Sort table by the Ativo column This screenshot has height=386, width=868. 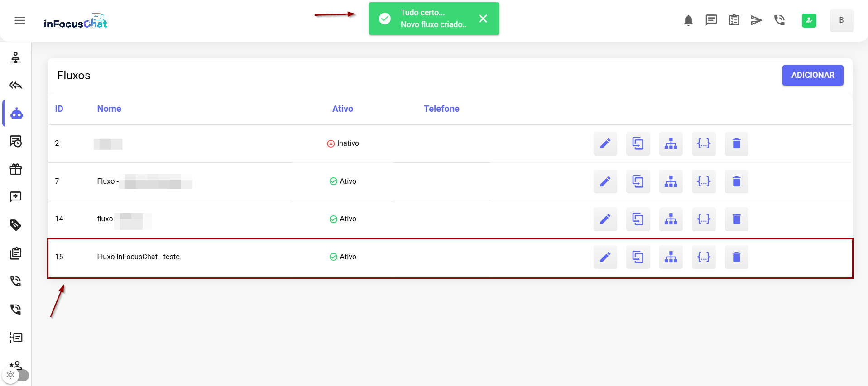[342, 109]
